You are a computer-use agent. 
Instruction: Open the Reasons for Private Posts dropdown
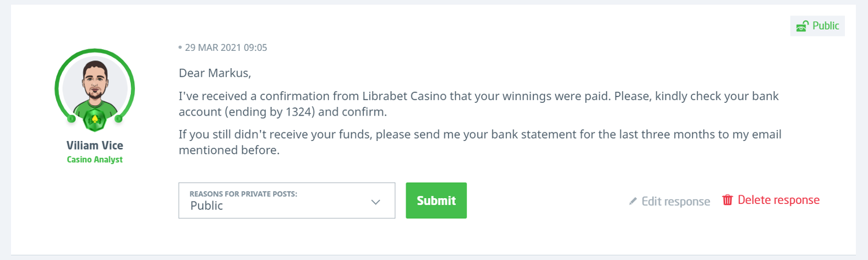click(x=286, y=200)
